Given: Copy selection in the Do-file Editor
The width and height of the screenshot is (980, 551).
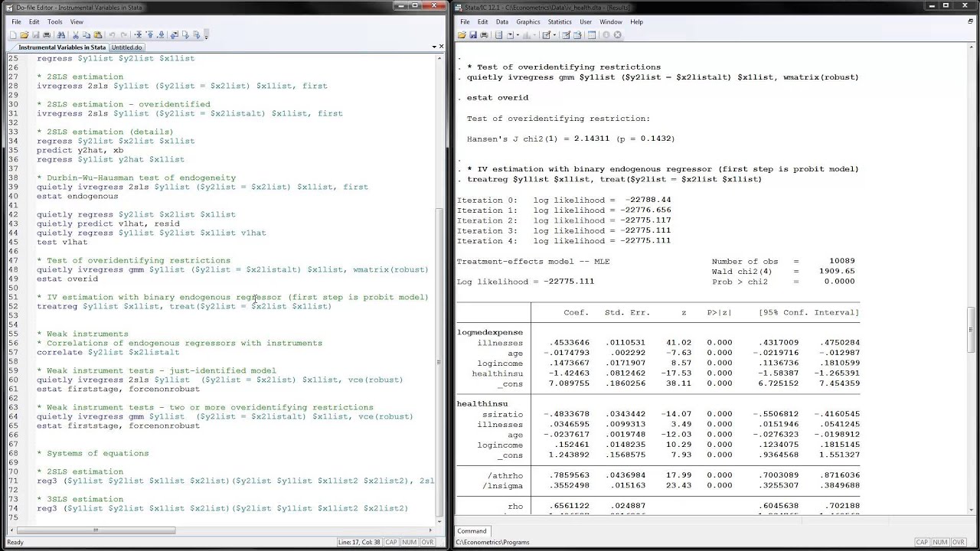Looking at the screenshot, I should [87, 34].
